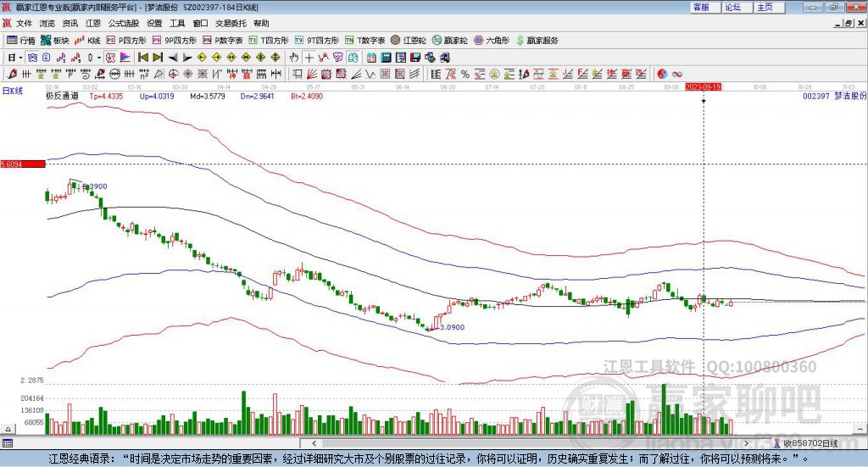Jump to first bar with skip-to-start icon
Viewport: 868px width, 467px height.
(143, 58)
